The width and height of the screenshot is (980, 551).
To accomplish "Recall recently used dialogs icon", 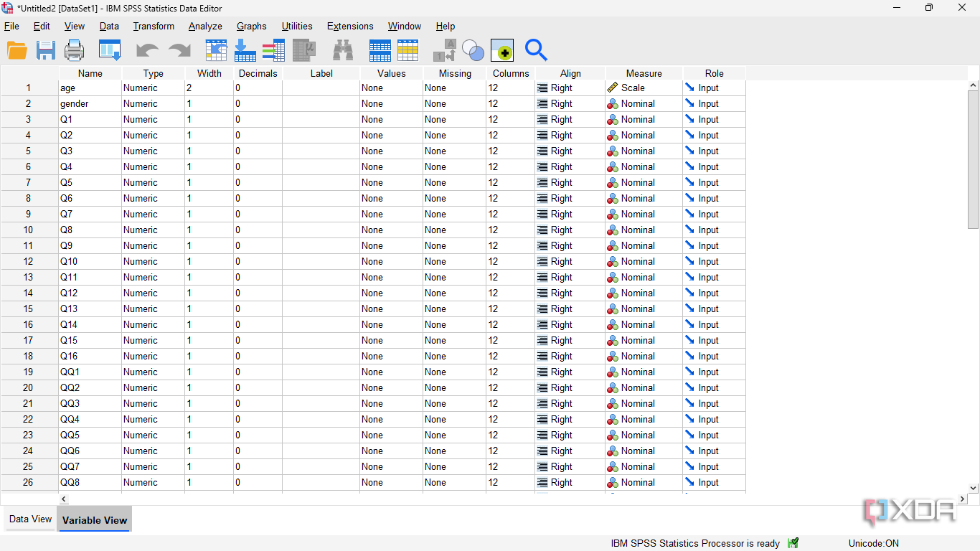I will [110, 50].
